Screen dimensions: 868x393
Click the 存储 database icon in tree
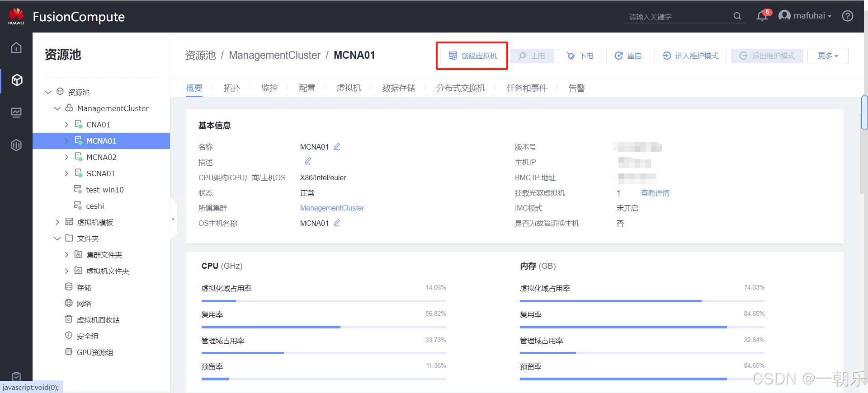[69, 287]
